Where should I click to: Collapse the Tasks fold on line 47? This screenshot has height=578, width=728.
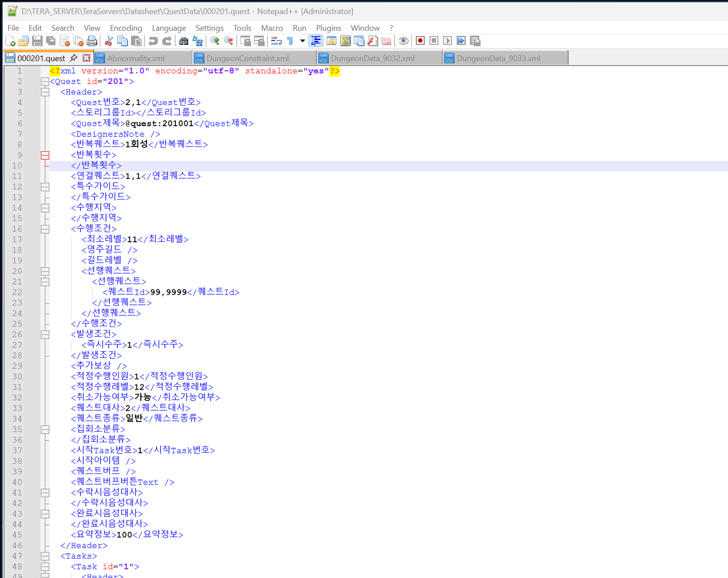coord(45,556)
